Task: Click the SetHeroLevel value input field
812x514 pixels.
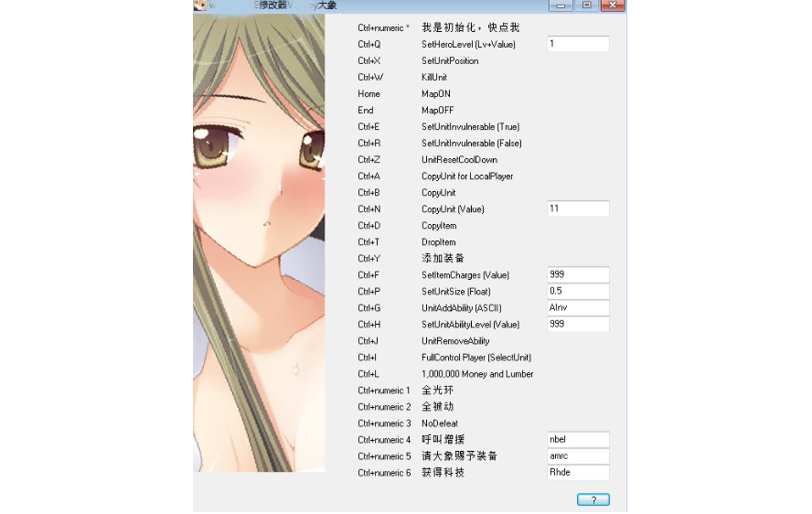Action: tap(578, 44)
